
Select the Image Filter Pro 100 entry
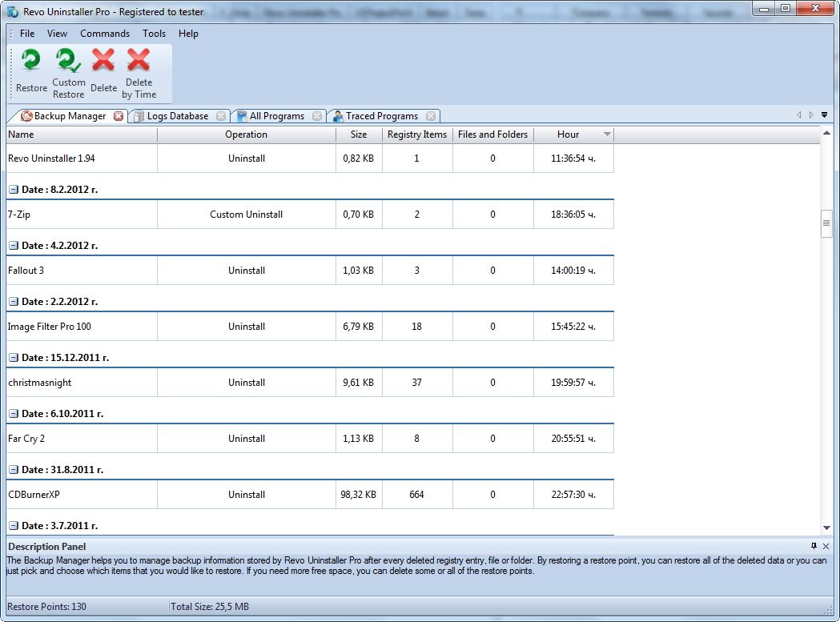tap(310, 327)
